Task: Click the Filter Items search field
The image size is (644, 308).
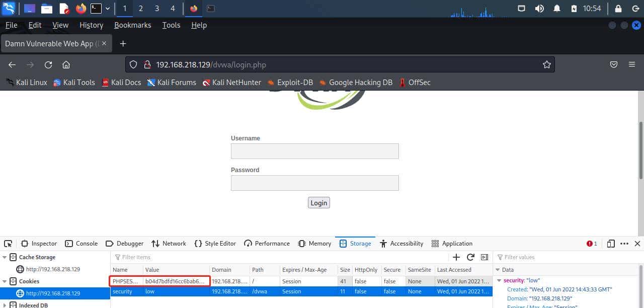Action: click(x=279, y=257)
